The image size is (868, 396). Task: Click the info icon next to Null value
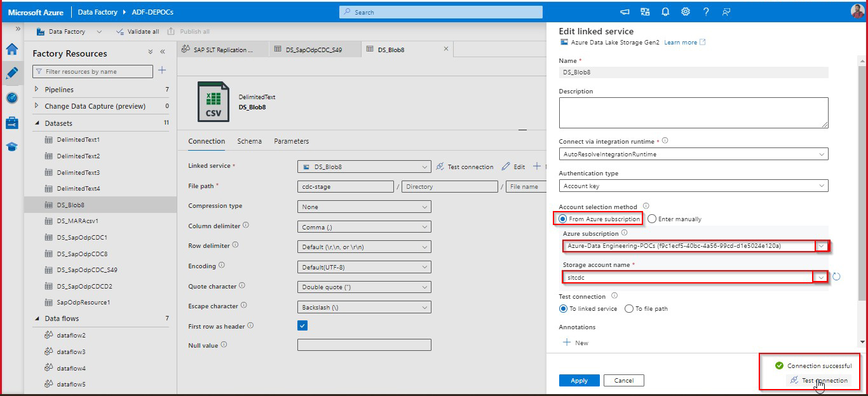(224, 345)
